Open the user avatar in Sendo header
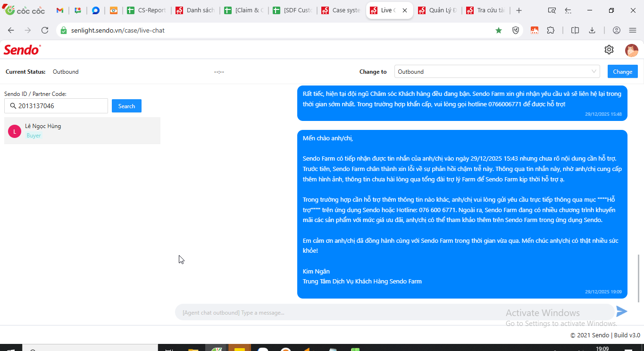The width and height of the screenshot is (644, 351). (x=632, y=50)
